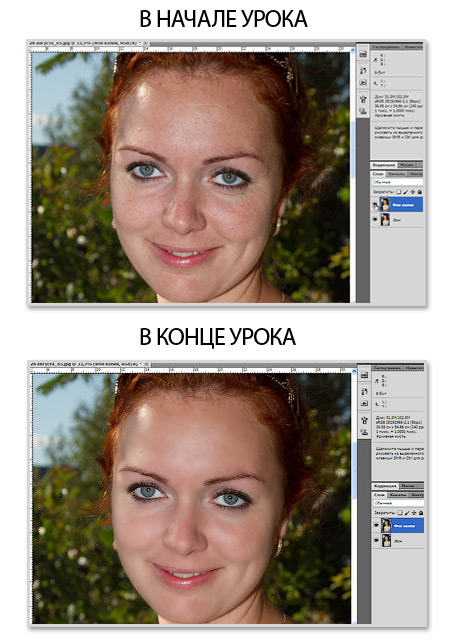Toggle lock all padlock icon in the beginning-of-lesson screenshot
The width and height of the screenshot is (450, 640).
tap(419, 192)
